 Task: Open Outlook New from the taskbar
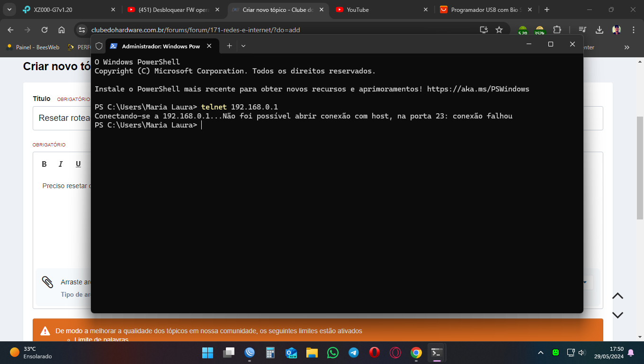point(291,353)
